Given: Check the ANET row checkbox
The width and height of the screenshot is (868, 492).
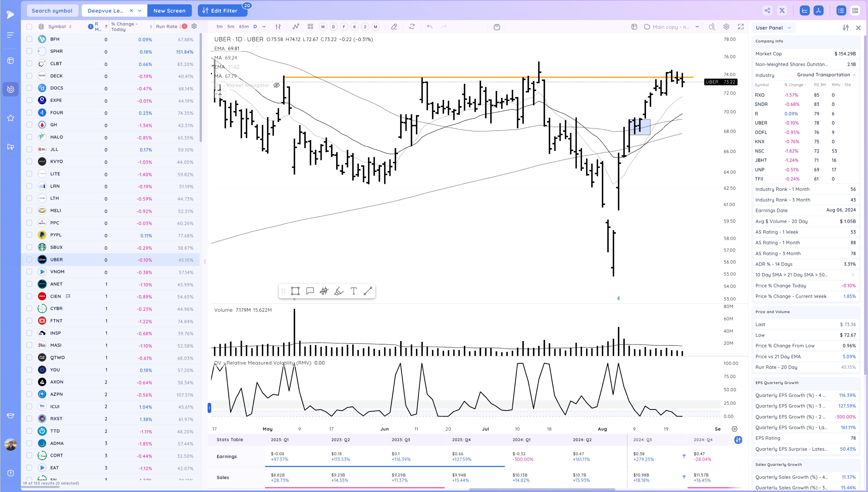Looking at the screenshot, I should pos(29,284).
